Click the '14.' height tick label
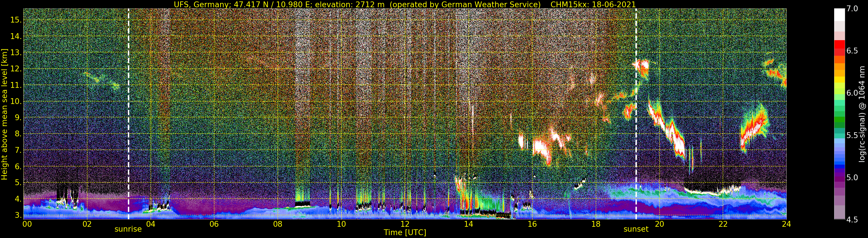This screenshot has width=868, height=238. [16, 36]
